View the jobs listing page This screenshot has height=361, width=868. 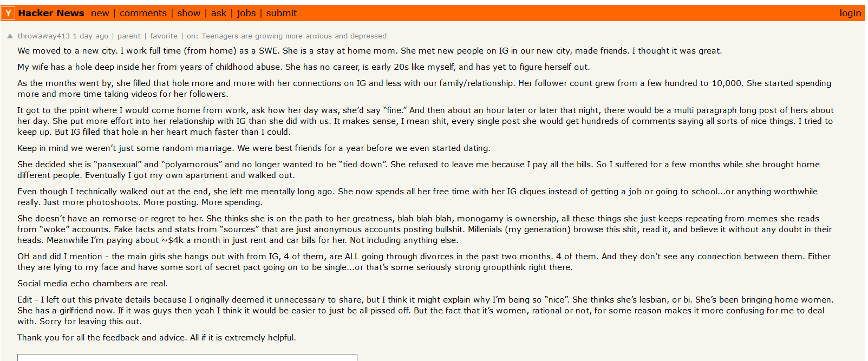coord(246,13)
